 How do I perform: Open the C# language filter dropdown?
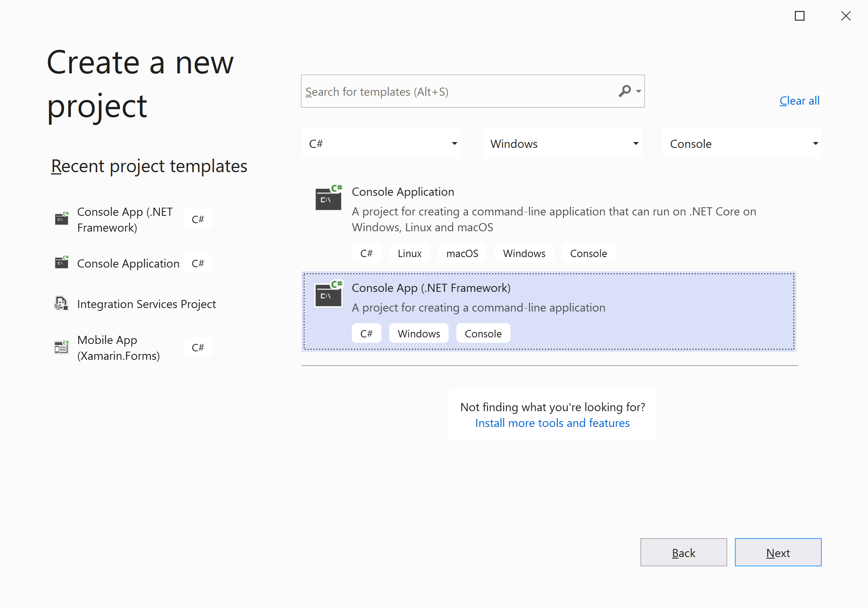point(381,144)
